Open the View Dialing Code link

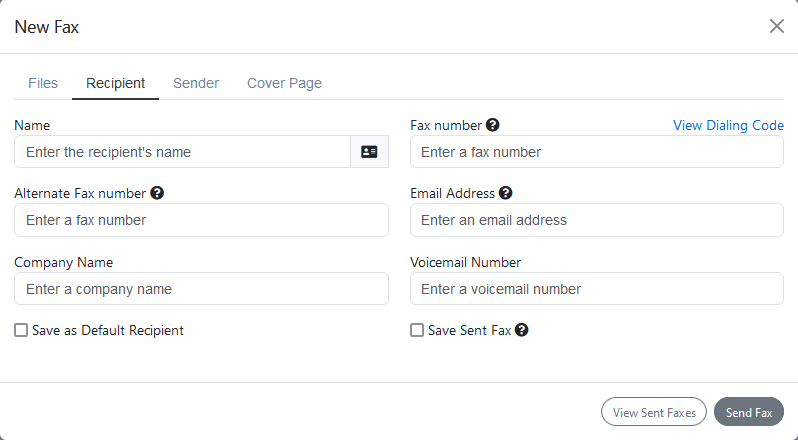[728, 125]
